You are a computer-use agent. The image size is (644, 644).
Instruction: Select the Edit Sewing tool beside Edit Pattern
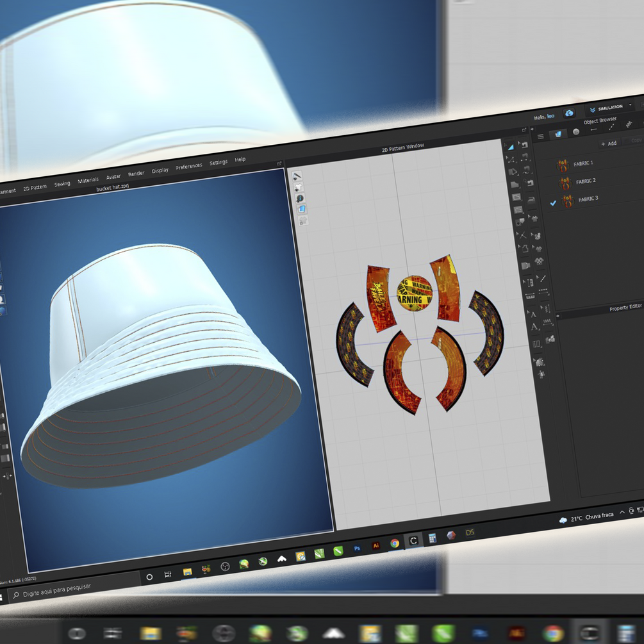click(524, 144)
